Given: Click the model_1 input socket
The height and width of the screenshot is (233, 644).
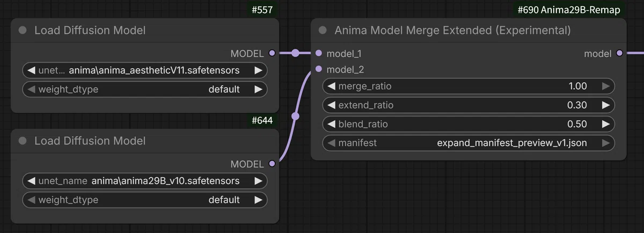Looking at the screenshot, I should pyautogui.click(x=319, y=53).
